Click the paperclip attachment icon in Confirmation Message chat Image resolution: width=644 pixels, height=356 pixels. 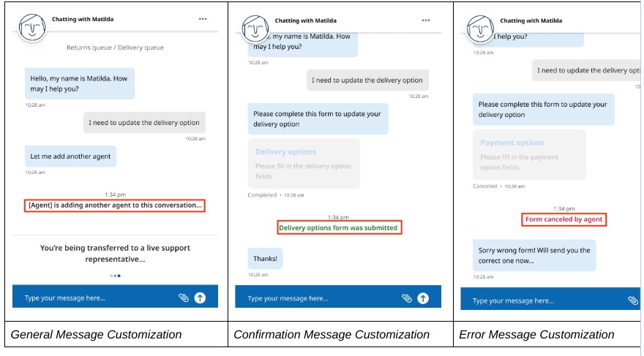pos(407,298)
